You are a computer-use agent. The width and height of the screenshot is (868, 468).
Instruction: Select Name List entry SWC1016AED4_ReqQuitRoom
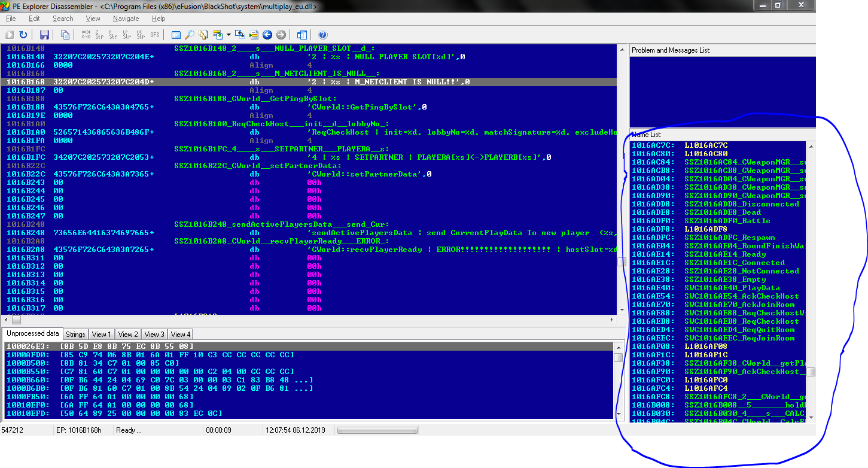coord(718,330)
